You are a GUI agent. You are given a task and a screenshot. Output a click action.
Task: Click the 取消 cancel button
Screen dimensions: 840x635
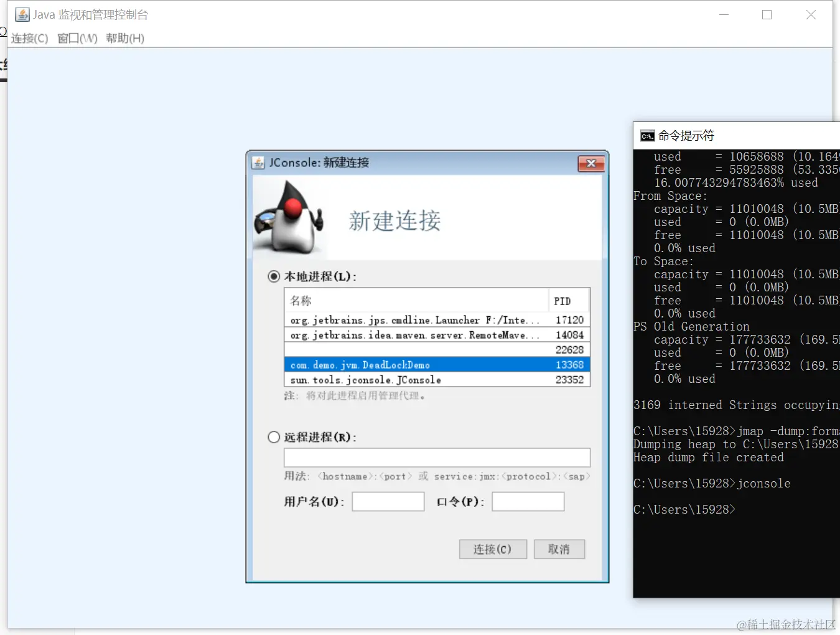(x=559, y=549)
